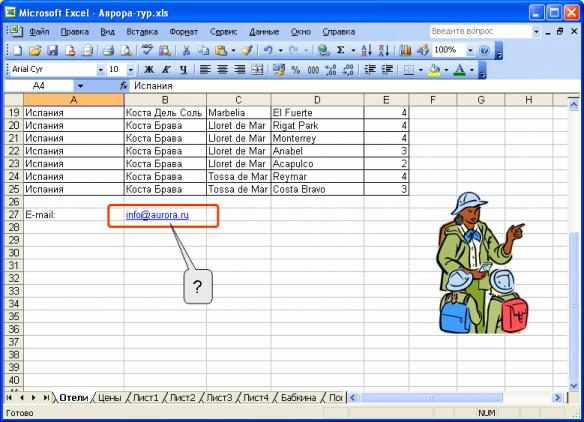Apply AutoSum with the sigma icon

(340, 50)
